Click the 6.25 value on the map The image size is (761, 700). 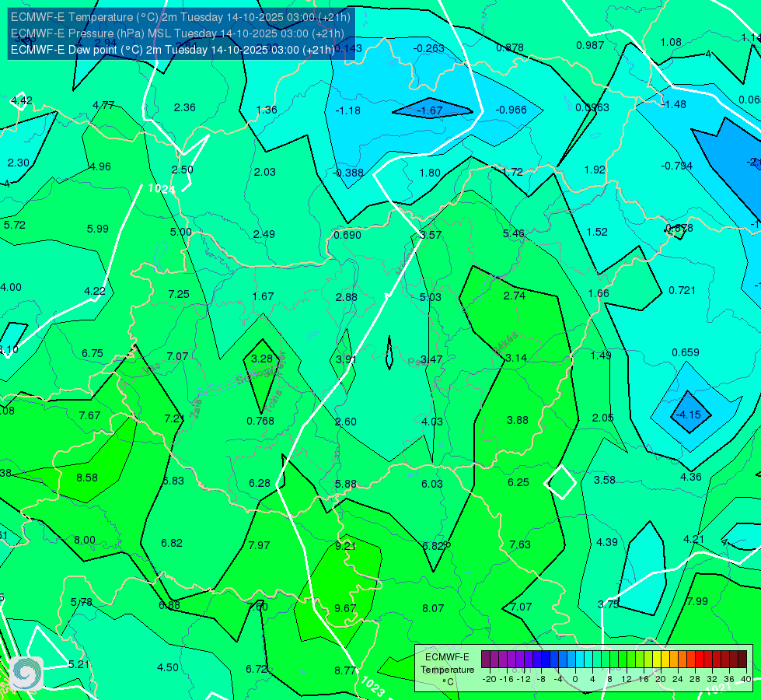click(518, 482)
